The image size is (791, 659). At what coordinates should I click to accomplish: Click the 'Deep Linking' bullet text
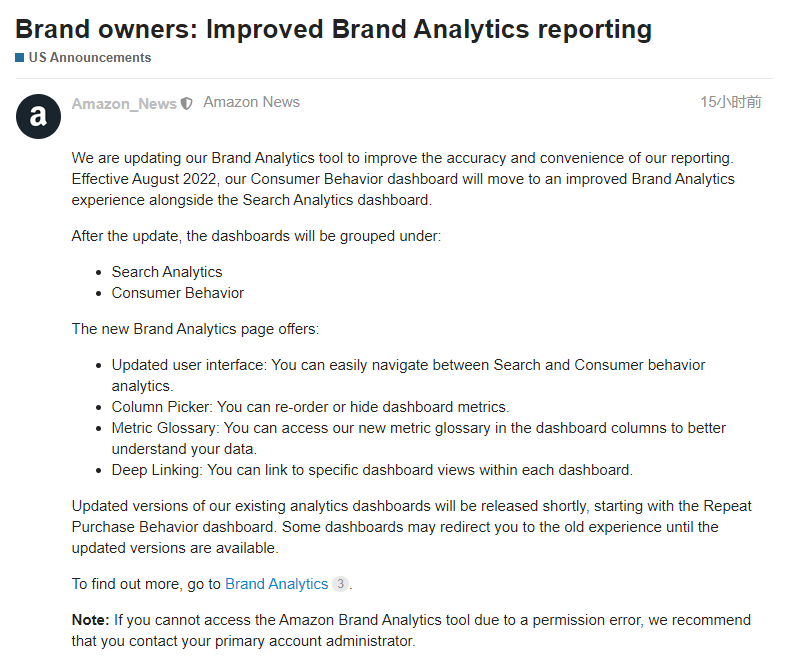(372, 470)
